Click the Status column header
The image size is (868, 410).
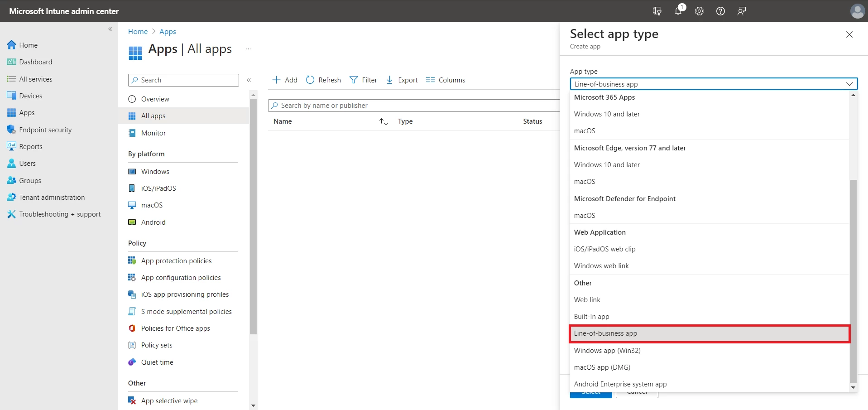pos(532,121)
